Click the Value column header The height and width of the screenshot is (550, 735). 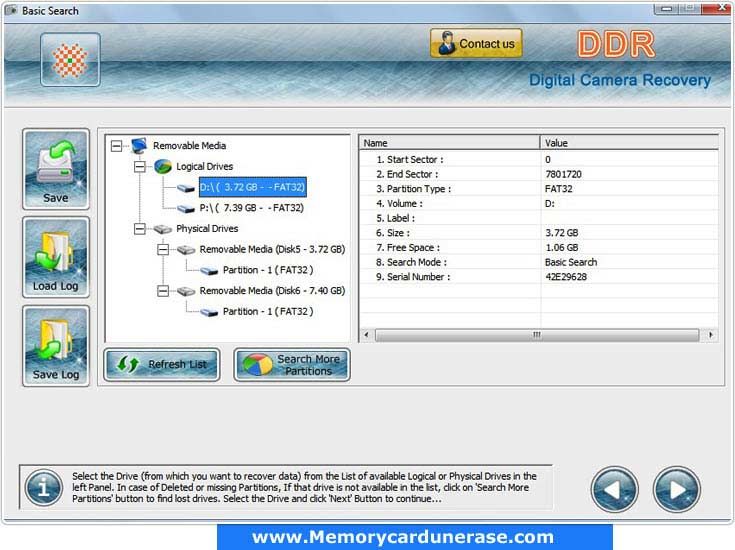click(629, 143)
